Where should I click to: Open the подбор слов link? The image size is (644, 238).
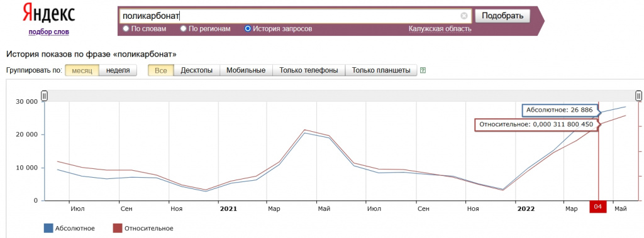49,31
